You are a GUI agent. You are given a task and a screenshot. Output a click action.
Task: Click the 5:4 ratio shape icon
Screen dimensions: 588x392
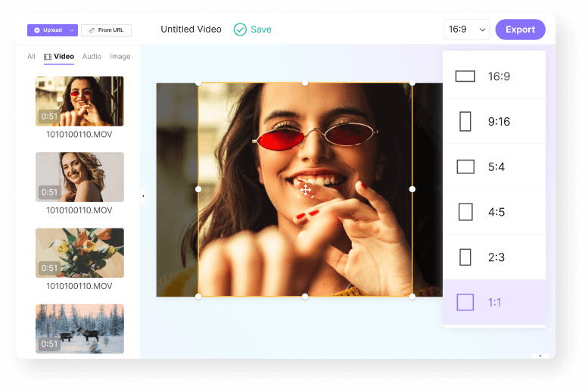tap(465, 166)
